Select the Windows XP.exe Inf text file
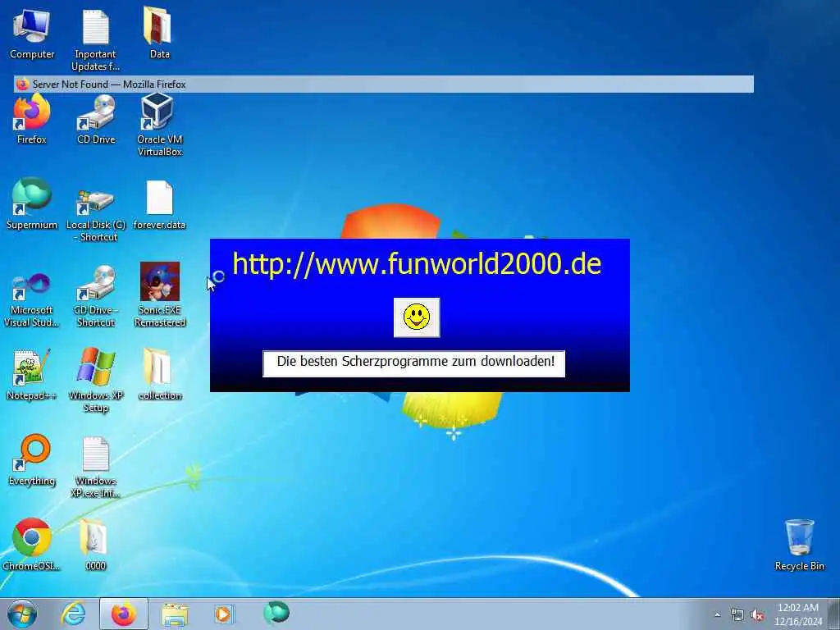This screenshot has width=840, height=630. click(x=96, y=467)
